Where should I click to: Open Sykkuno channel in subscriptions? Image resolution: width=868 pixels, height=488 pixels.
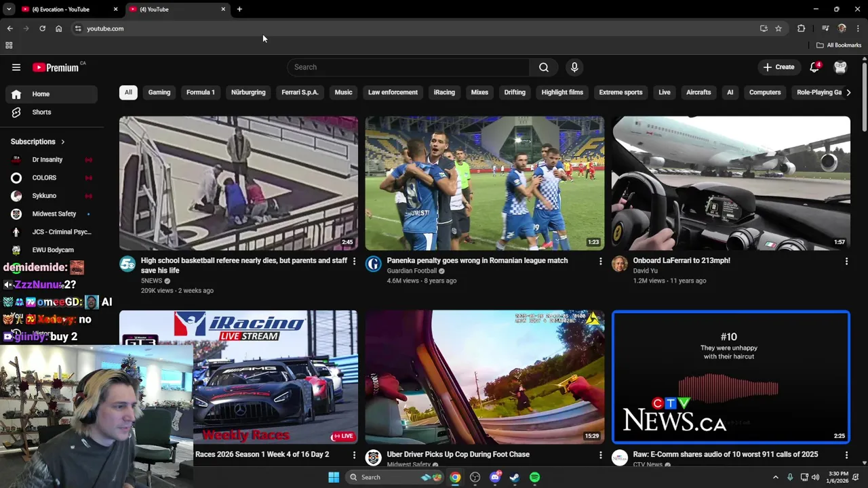click(44, 196)
